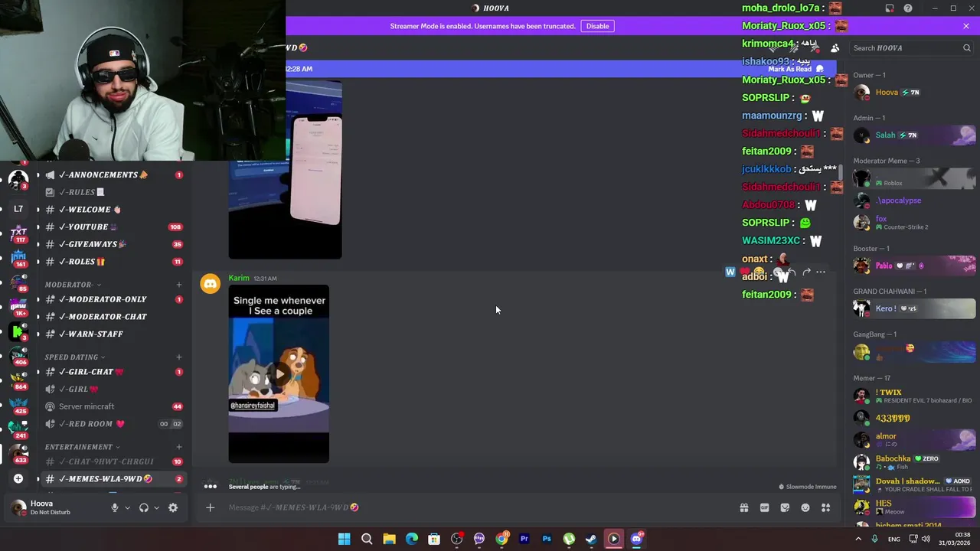Open the GIF picker
This screenshot has width=980, height=551.
(764, 507)
